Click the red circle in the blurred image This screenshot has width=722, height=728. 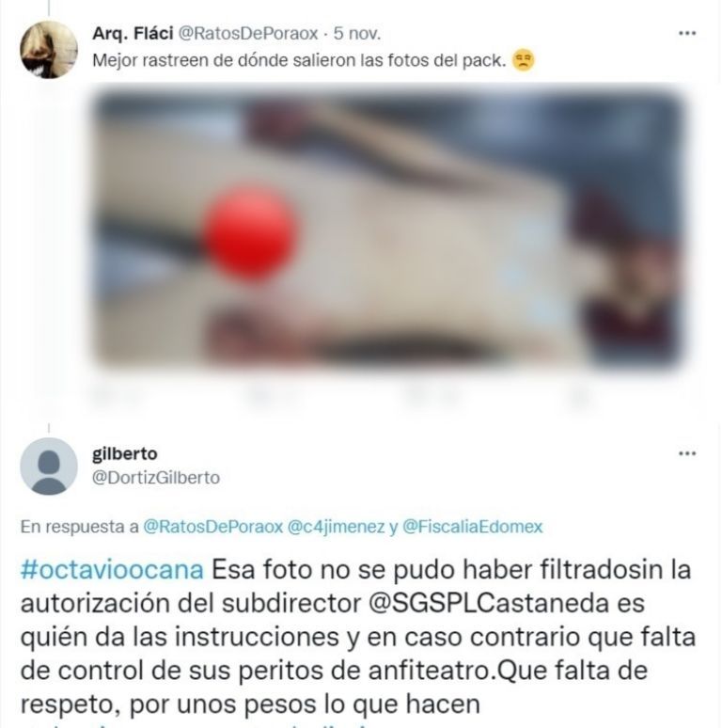251,232
